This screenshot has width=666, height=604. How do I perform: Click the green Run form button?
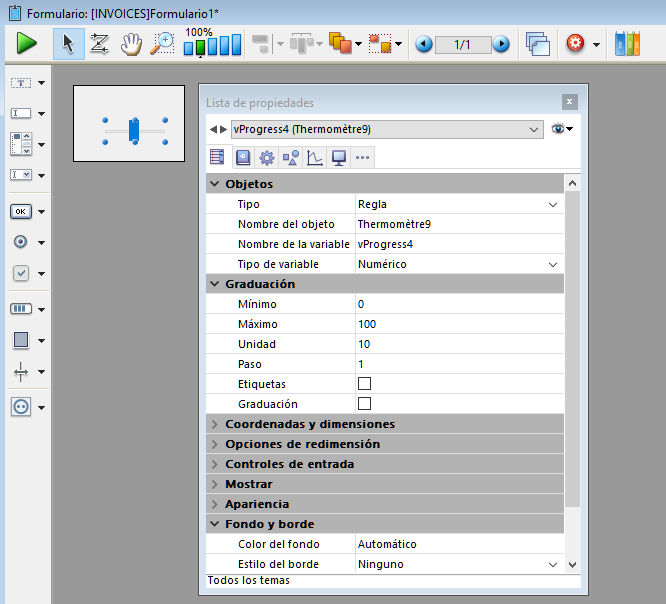point(26,44)
